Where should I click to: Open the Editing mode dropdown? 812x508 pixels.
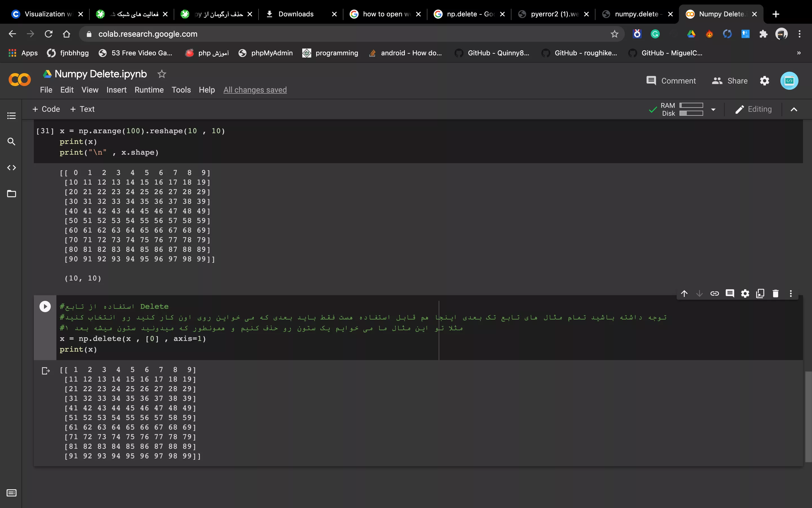point(753,109)
